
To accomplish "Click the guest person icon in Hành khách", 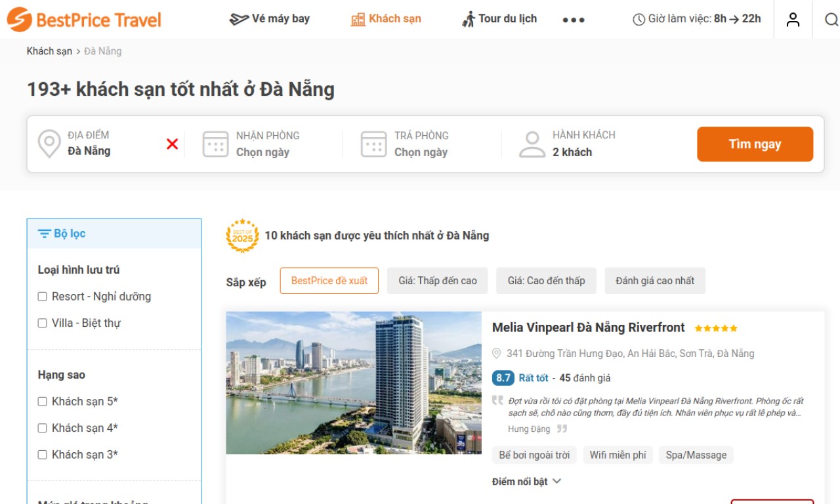I will click(532, 144).
